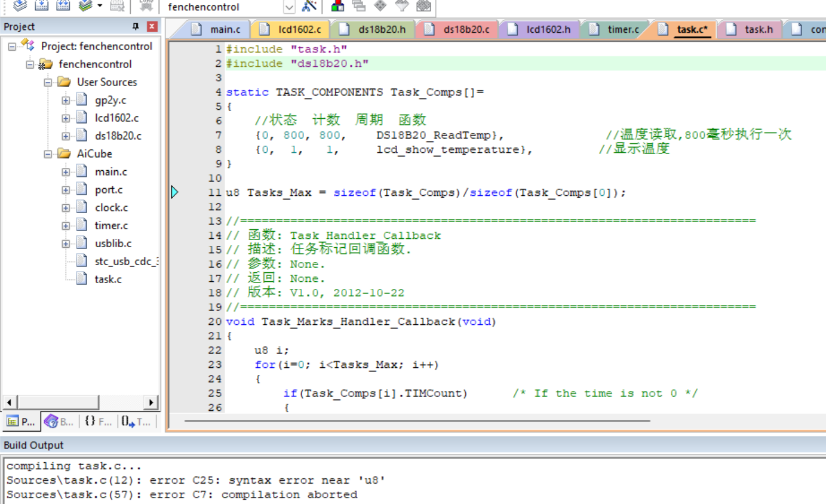Close the Project panel with red X
This screenshot has width=826, height=504.
[152, 27]
